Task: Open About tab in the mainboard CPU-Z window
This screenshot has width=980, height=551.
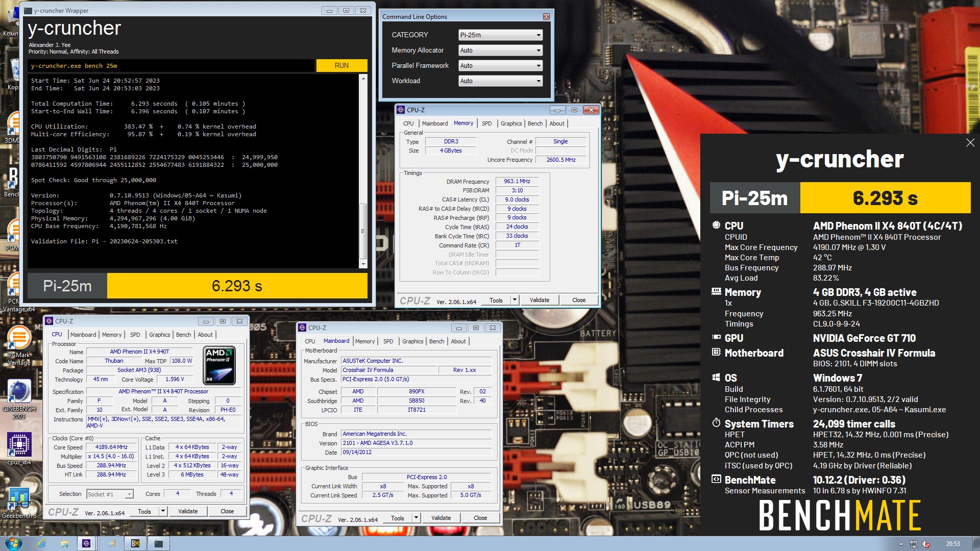Action: [x=458, y=341]
